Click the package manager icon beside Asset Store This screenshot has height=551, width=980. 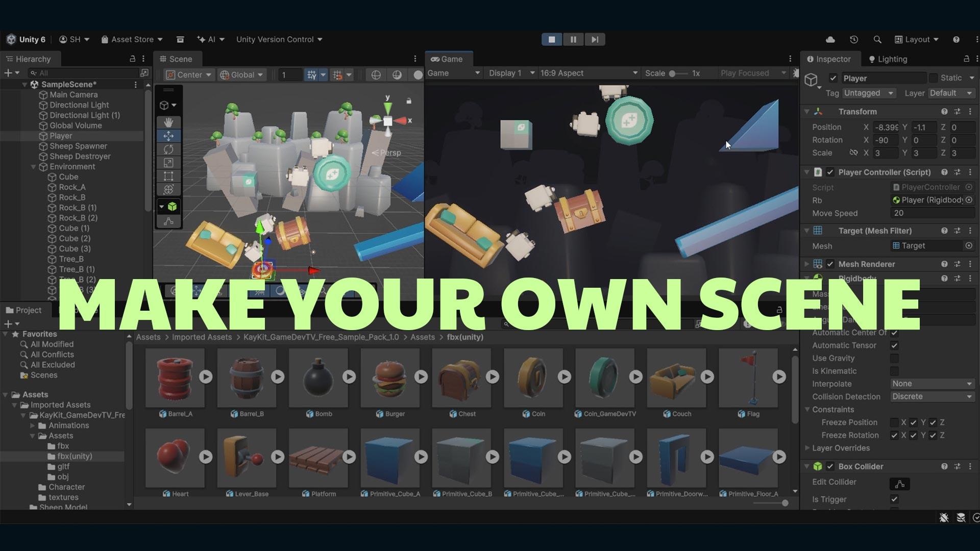coord(180,39)
